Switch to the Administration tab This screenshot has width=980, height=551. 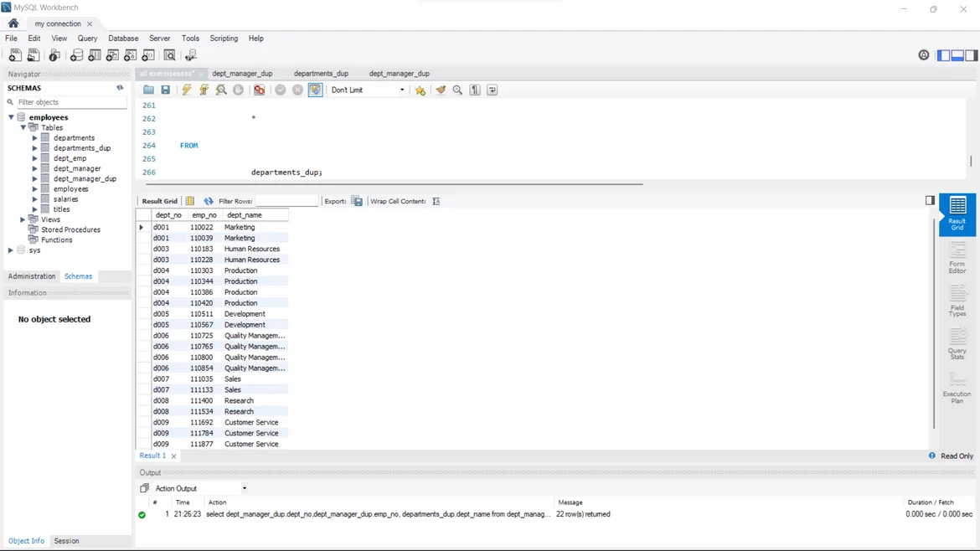pos(32,276)
